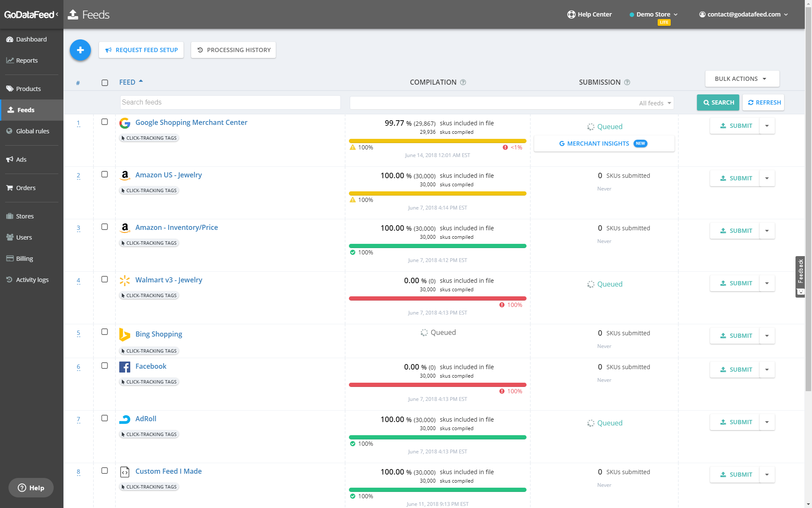Toggle the select-all feeds checkbox in header
The height and width of the screenshot is (508, 812).
pyautogui.click(x=104, y=83)
